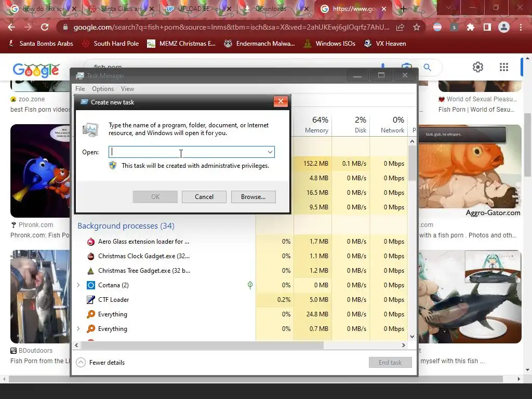Viewport: 532px width, 399px height.
Task: Open the File menu in Task Manager
Action: pyautogui.click(x=80, y=89)
